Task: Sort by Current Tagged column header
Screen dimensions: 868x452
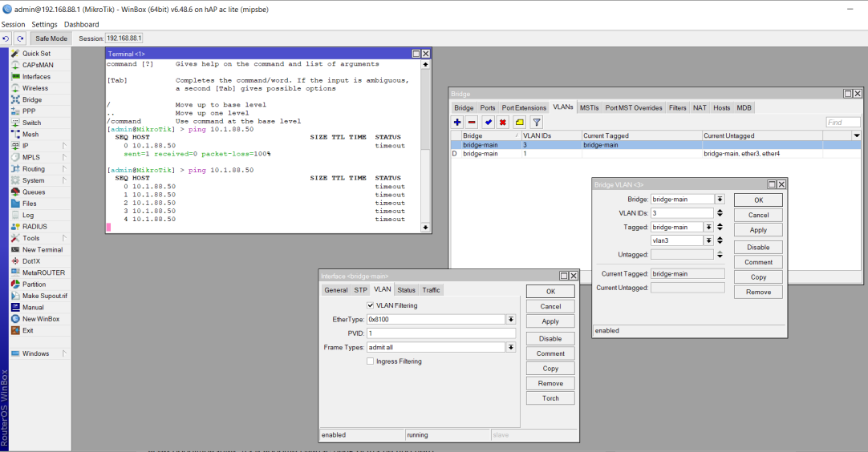Action: [x=642, y=135]
